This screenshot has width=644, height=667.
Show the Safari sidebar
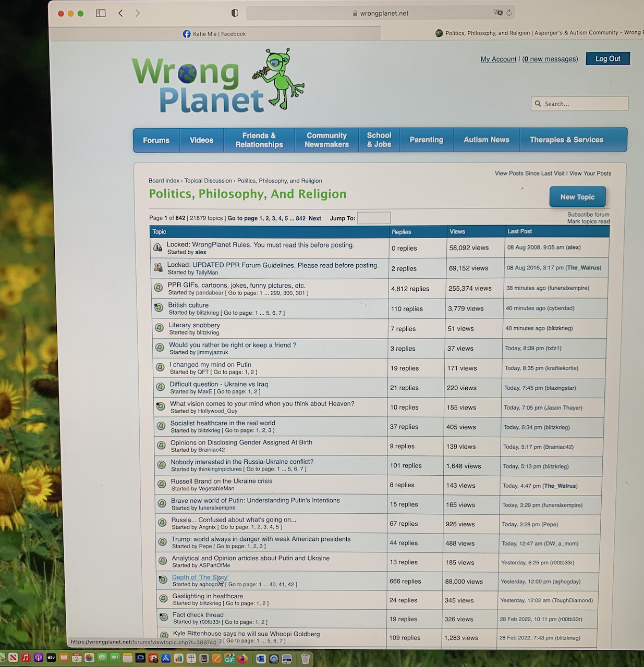[x=101, y=13]
